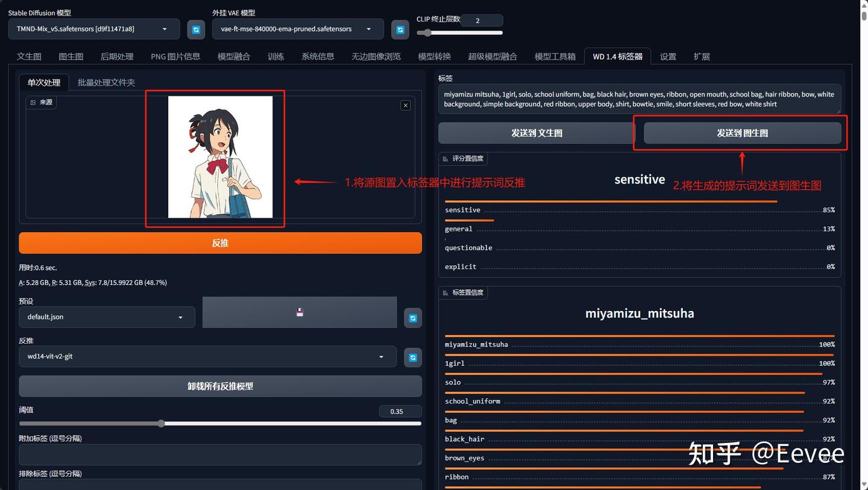Click the source image thumbnail
This screenshot has height=490, width=868.
click(x=220, y=157)
